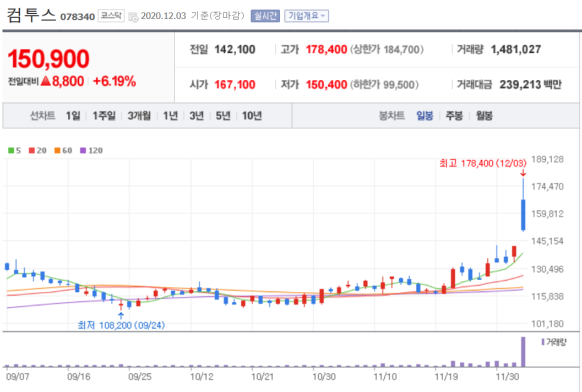582x392 pixels.
Task: Click the red 20-day moving average swatch
Action: [x=32, y=150]
